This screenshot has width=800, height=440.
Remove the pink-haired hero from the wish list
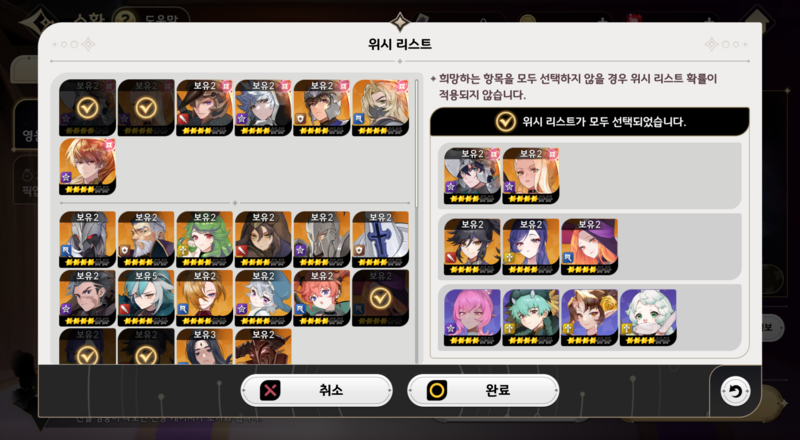pyautogui.click(x=472, y=317)
